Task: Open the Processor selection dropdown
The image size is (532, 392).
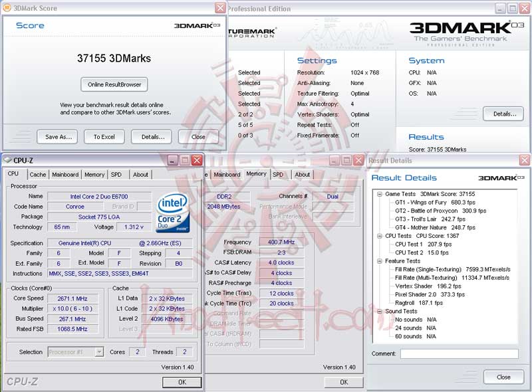Action: [98, 352]
